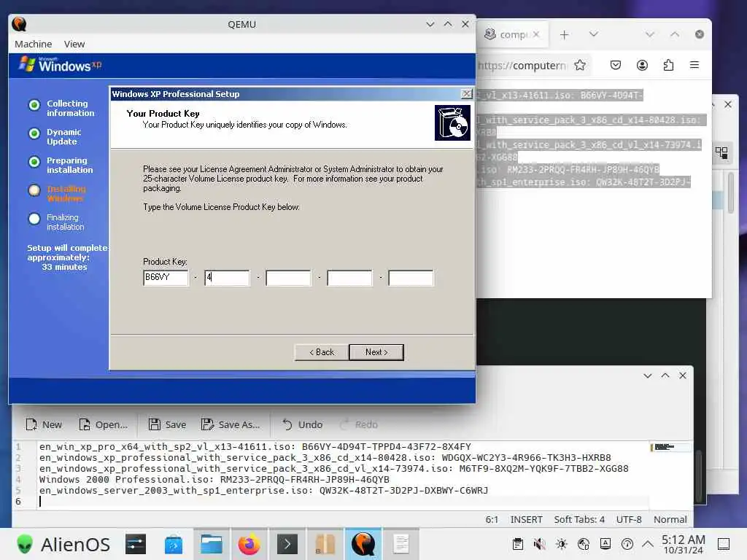This screenshot has width=747, height=560.
Task: Click muted volume icon in system tray
Action: pyautogui.click(x=540, y=544)
